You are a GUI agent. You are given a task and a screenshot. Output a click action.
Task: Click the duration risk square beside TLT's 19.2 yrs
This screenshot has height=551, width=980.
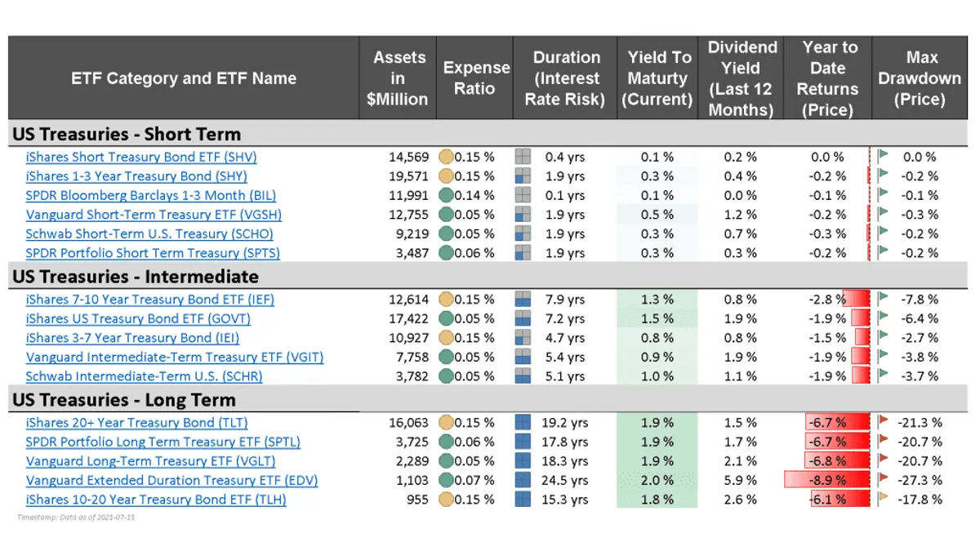click(521, 422)
